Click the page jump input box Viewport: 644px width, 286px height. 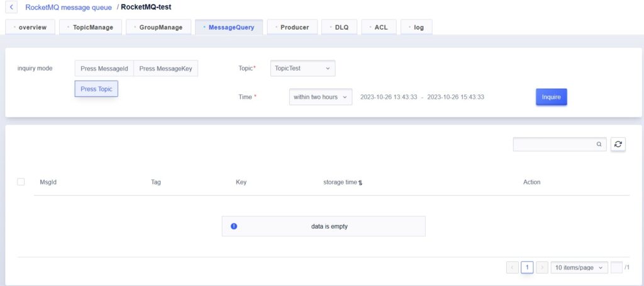[616, 268]
